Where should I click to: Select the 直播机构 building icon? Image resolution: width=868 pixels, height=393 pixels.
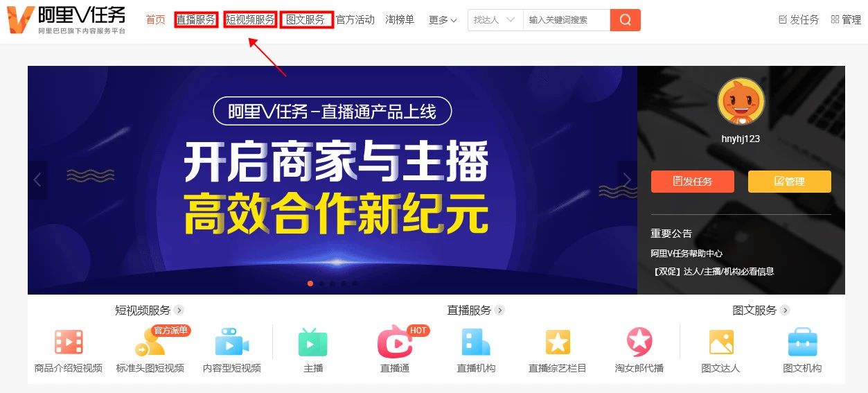[x=476, y=342]
